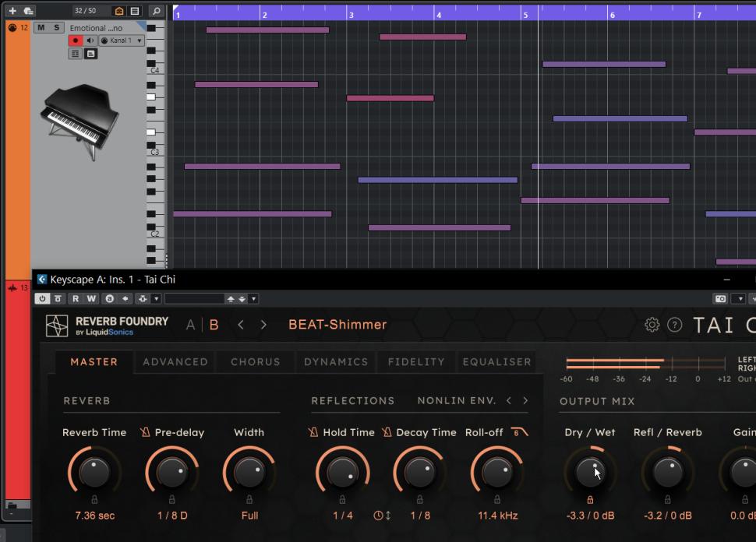Click the add track plus icon
Viewport: 756px width, 542px height.
pyautogui.click(x=12, y=11)
